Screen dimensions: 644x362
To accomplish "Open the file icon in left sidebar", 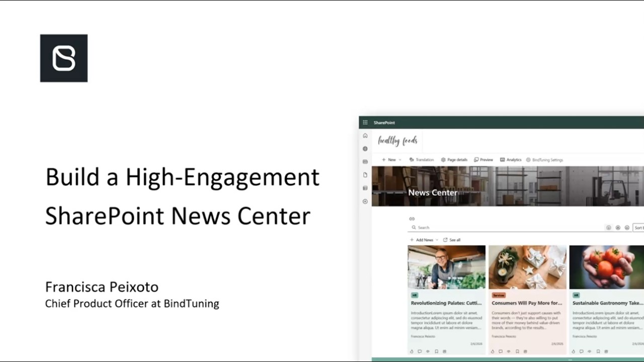I will (x=365, y=175).
